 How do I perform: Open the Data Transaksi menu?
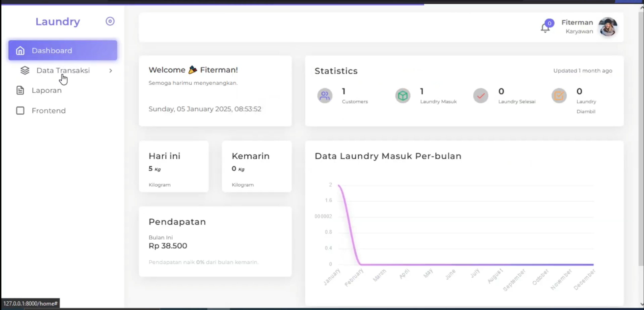63,71
